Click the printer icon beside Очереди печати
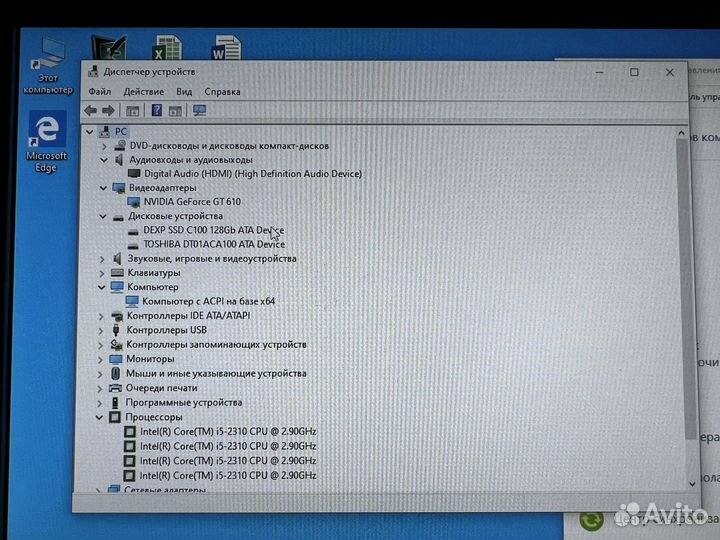 [x=115, y=388]
